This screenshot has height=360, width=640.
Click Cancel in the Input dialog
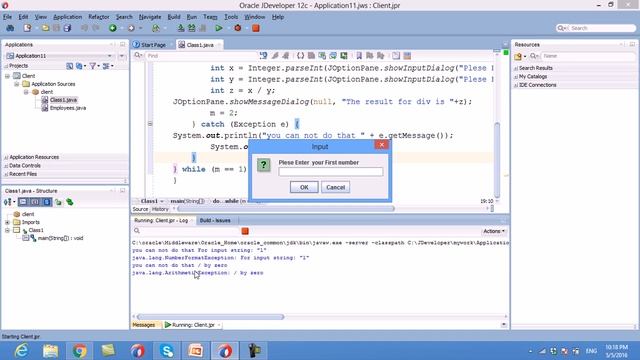pos(336,187)
